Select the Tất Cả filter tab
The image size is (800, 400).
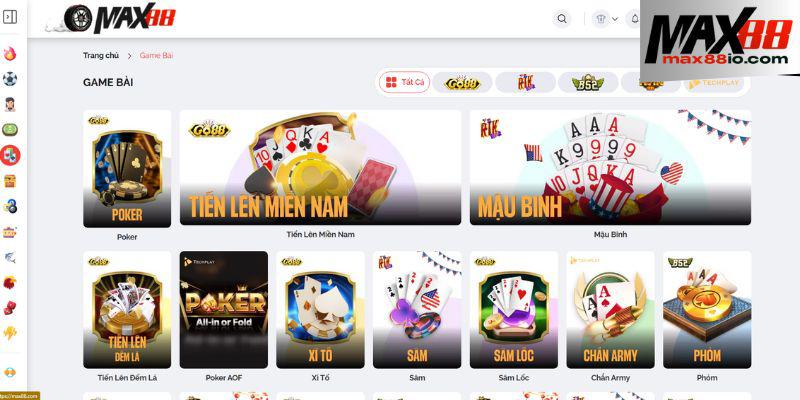(x=405, y=82)
